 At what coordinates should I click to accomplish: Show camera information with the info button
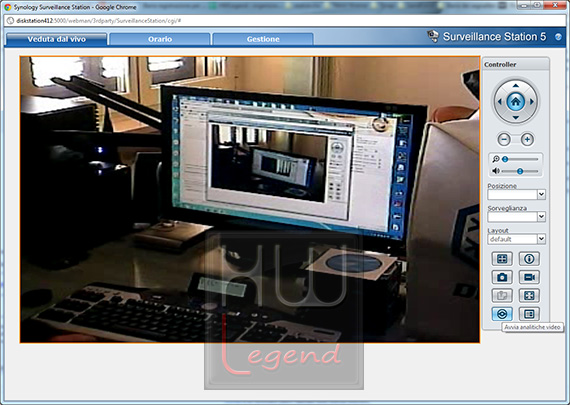tap(529, 259)
